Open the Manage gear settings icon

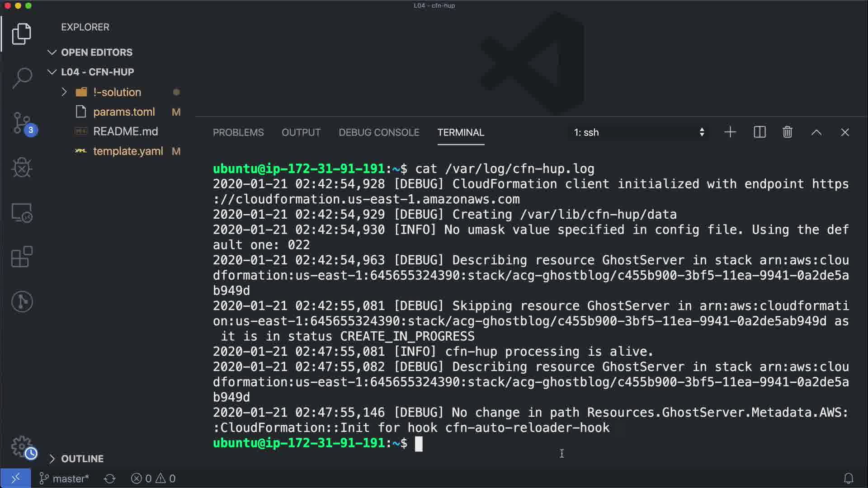[x=22, y=446]
